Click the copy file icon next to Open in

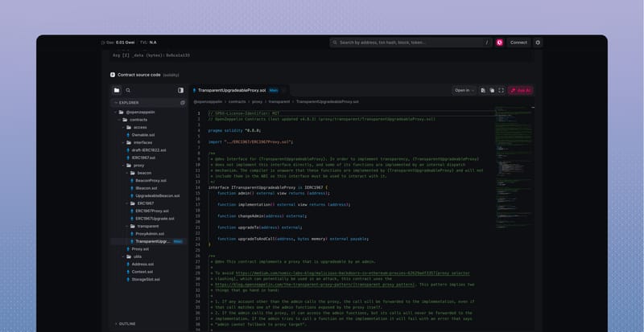point(483,90)
